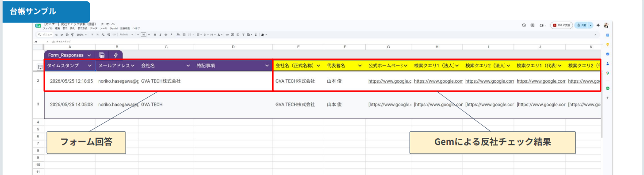Screen dimensions: 644x175
Task: Collapse toolbar with up chevron
Action: point(595,35)
